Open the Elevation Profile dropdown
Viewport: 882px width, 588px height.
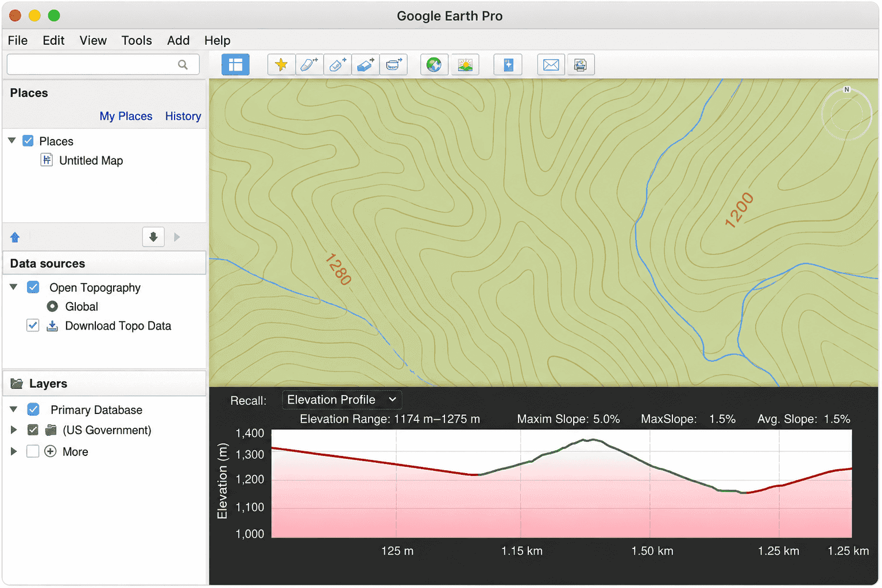tap(342, 400)
